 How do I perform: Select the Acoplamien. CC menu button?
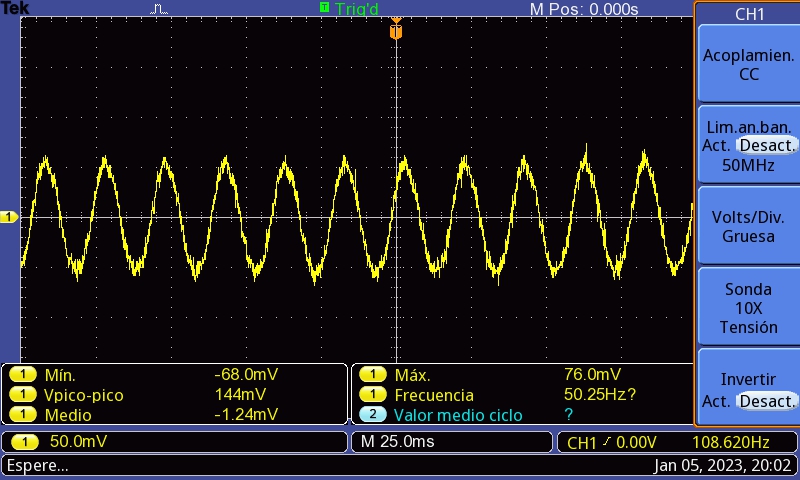(x=748, y=64)
